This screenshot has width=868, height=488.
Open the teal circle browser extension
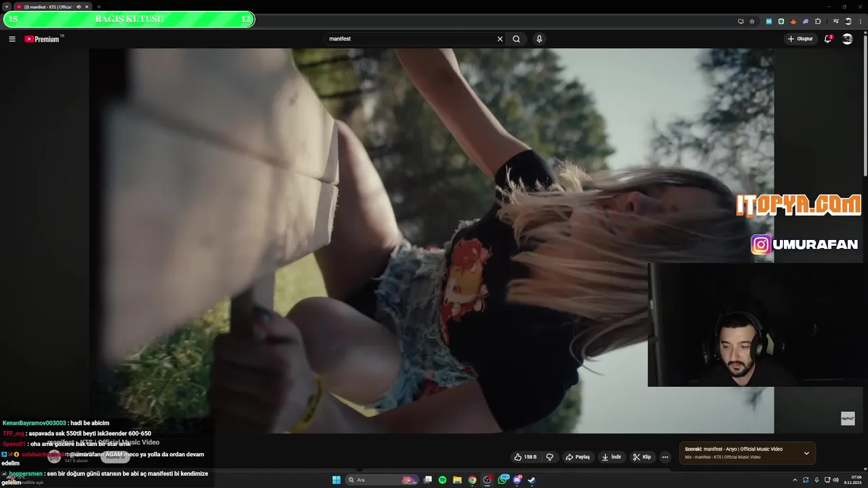coord(781,21)
